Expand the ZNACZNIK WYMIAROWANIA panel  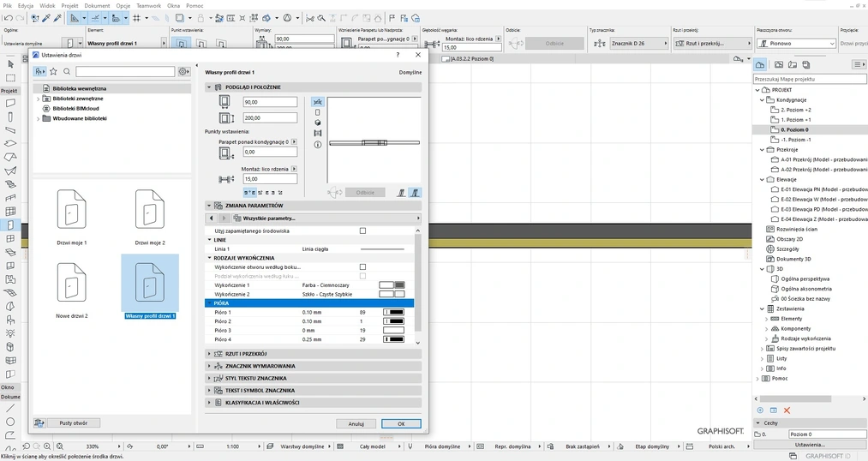(x=209, y=366)
